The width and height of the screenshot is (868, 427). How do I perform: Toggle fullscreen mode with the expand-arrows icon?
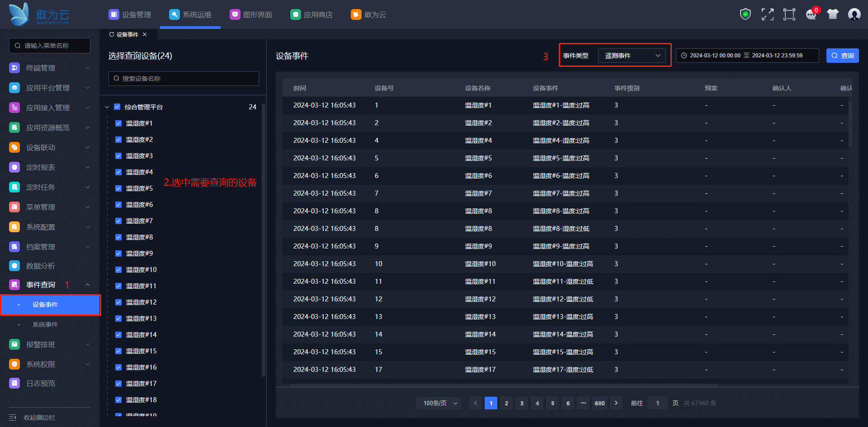(x=767, y=14)
